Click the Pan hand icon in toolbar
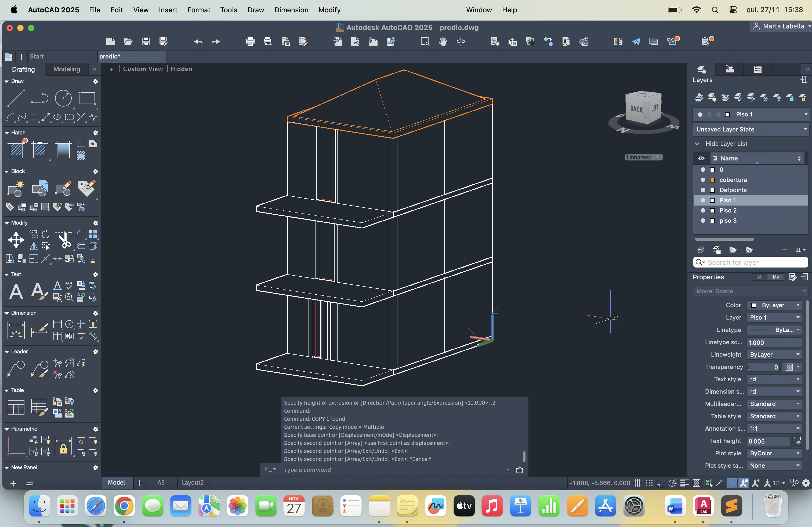This screenshot has height=527, width=812. [443, 42]
